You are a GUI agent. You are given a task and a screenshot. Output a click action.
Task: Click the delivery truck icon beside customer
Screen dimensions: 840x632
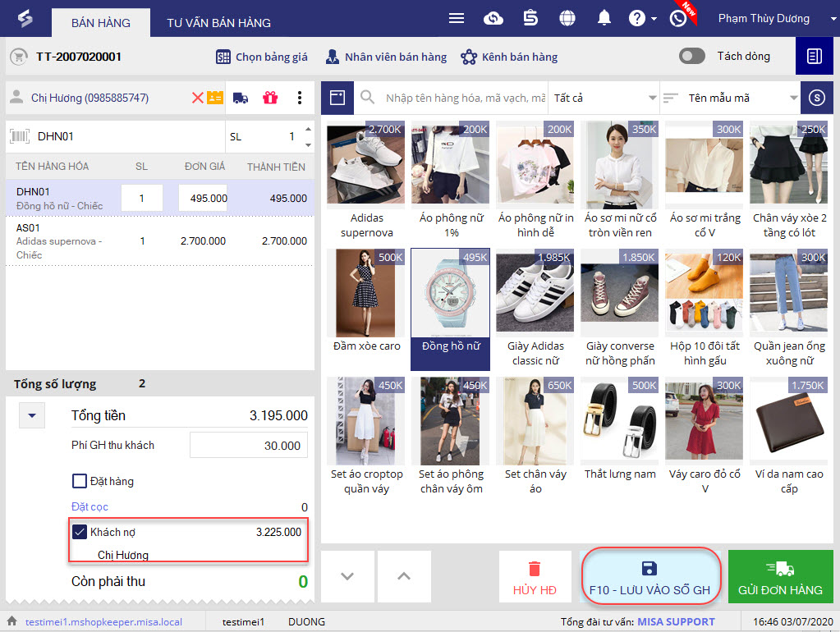click(x=241, y=98)
